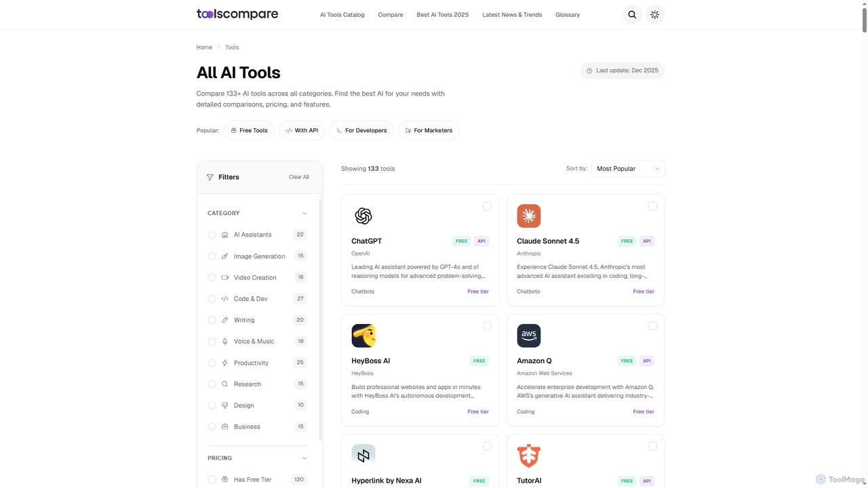Toggle the light/dark theme sun icon
This screenshot has height=488, width=868.
[654, 14]
